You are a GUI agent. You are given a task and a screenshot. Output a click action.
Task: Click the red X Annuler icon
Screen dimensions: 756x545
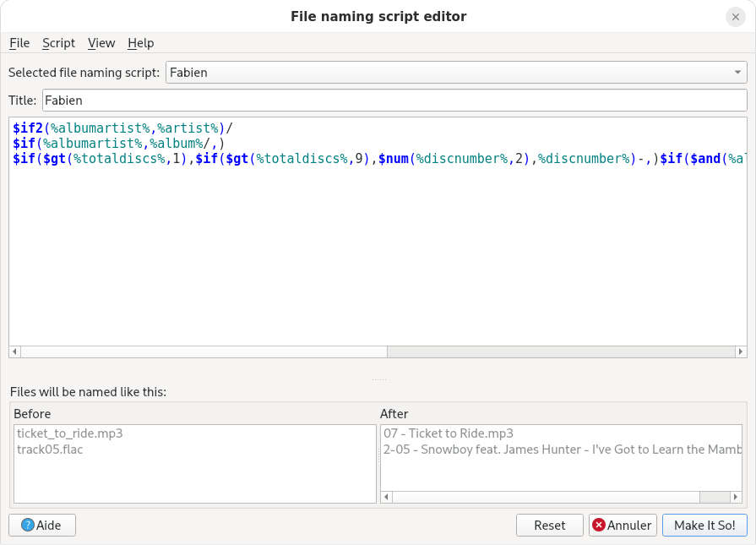[x=599, y=526]
